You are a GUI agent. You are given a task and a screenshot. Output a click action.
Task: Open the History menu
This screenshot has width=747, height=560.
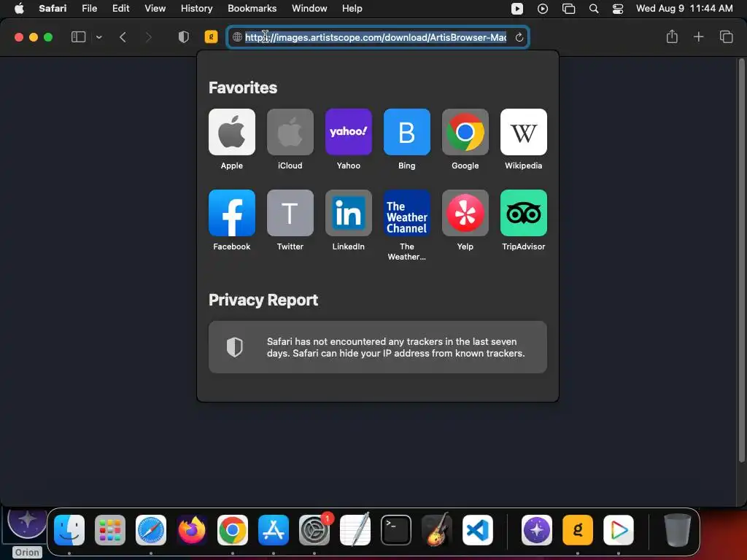197,8
